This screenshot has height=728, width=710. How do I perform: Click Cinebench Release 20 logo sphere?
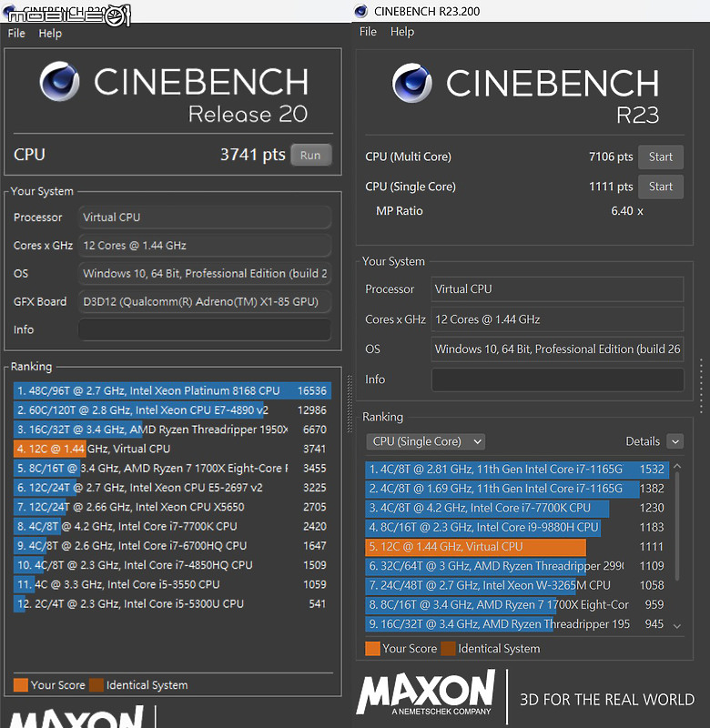pyautogui.click(x=59, y=82)
